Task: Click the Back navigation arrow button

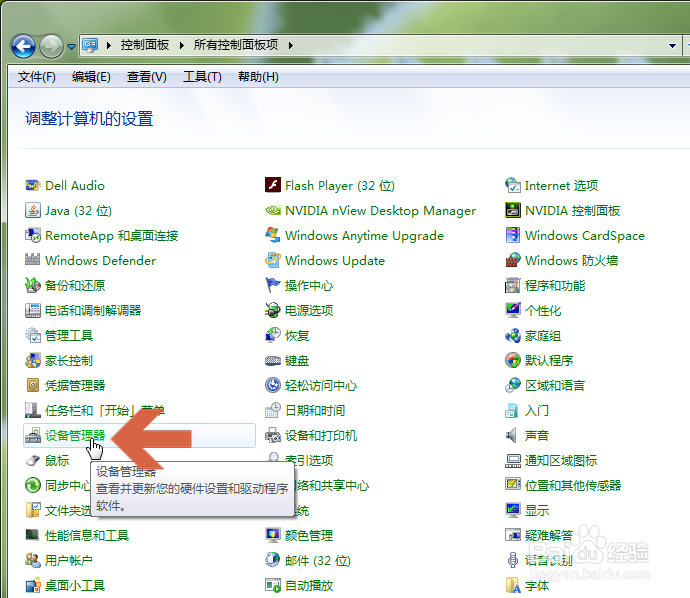Action: coord(23,46)
